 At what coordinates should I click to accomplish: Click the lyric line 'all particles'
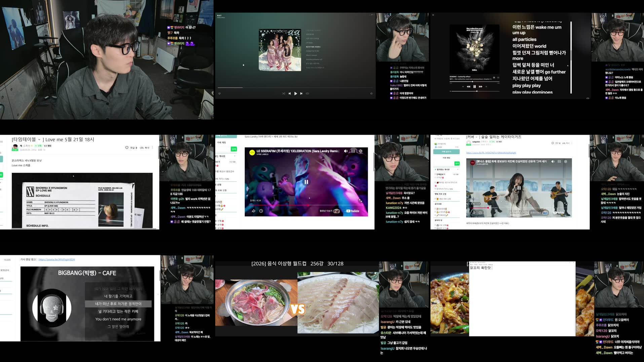(x=524, y=39)
